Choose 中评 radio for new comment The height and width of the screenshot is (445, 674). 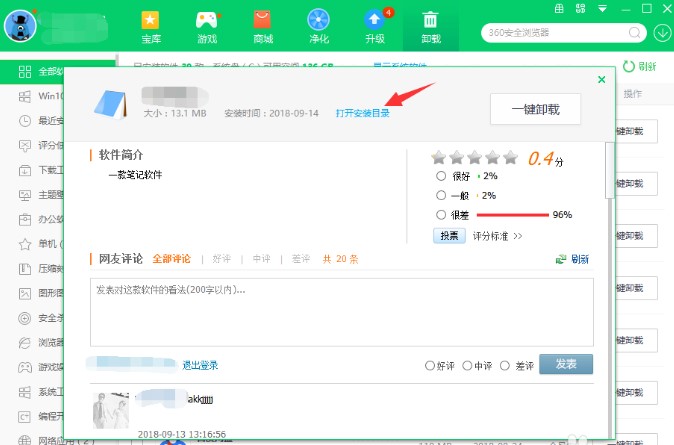(x=467, y=365)
